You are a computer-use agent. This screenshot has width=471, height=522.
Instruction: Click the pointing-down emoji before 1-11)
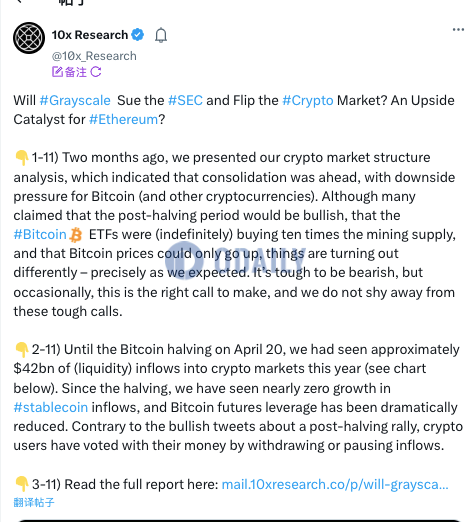tap(22, 158)
